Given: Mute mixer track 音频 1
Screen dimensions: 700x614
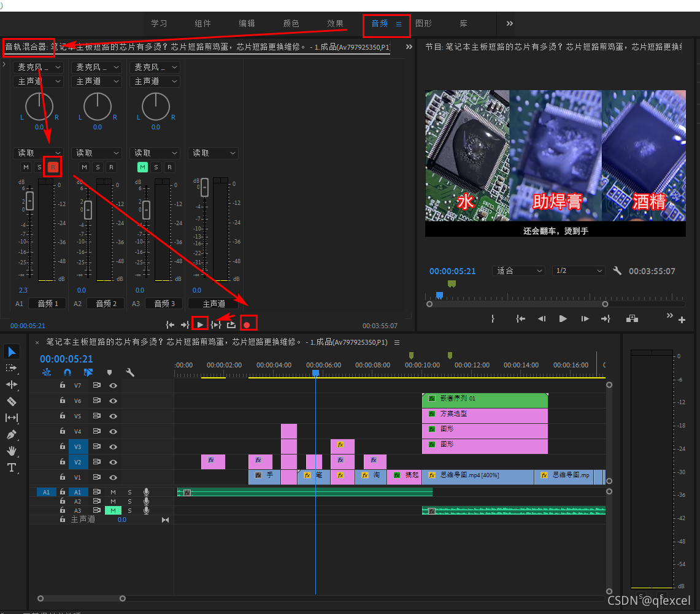Looking at the screenshot, I should click(x=26, y=167).
